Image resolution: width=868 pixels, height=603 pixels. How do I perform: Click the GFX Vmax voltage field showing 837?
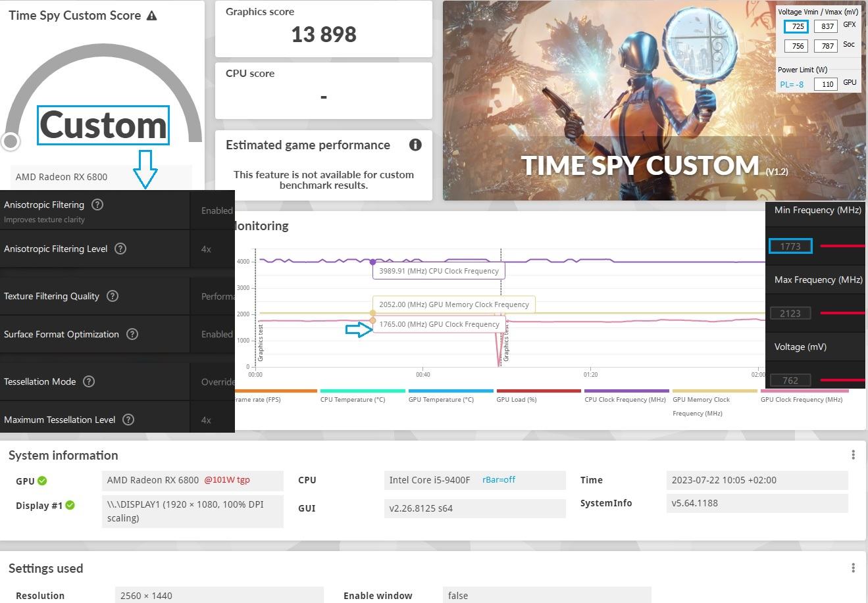coord(827,26)
